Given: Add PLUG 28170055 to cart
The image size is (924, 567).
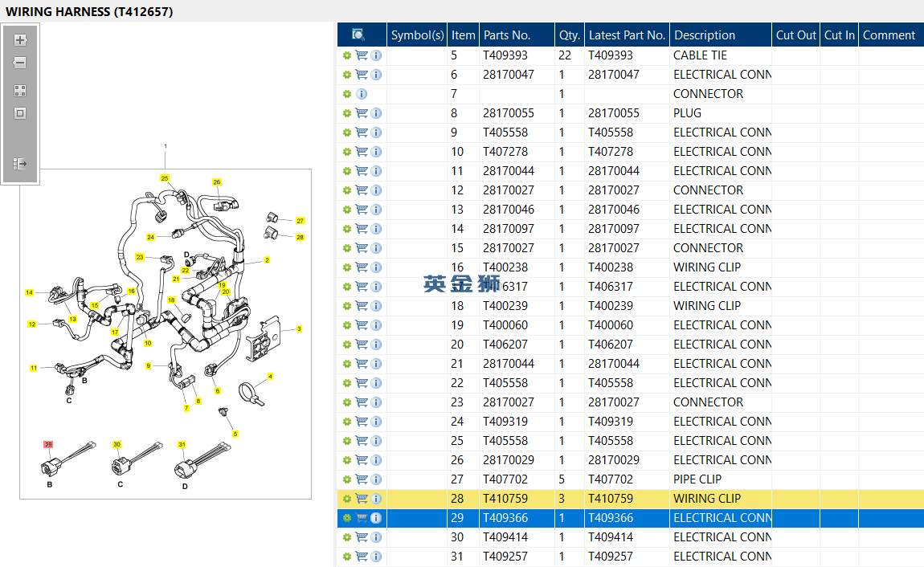Looking at the screenshot, I should pos(362,113).
